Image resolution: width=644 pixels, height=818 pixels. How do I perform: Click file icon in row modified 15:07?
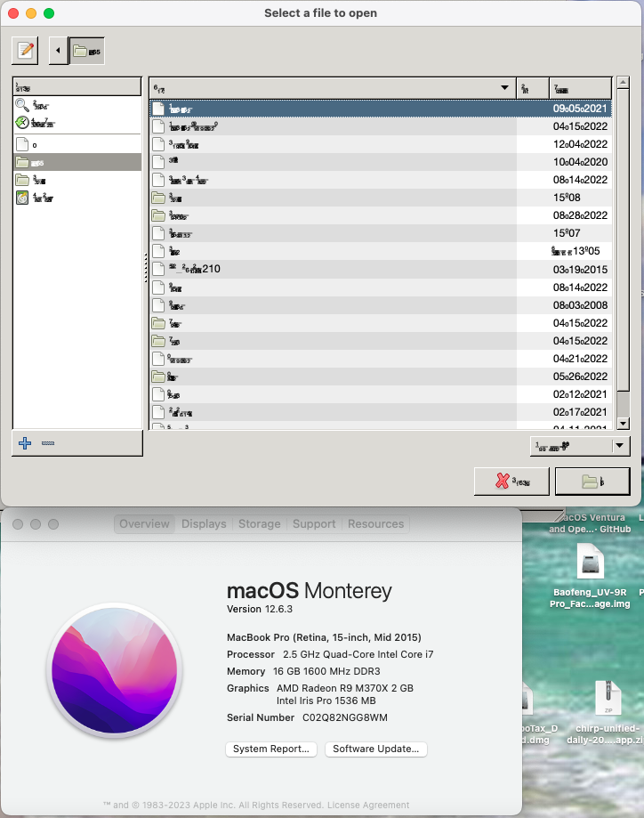pos(158,233)
